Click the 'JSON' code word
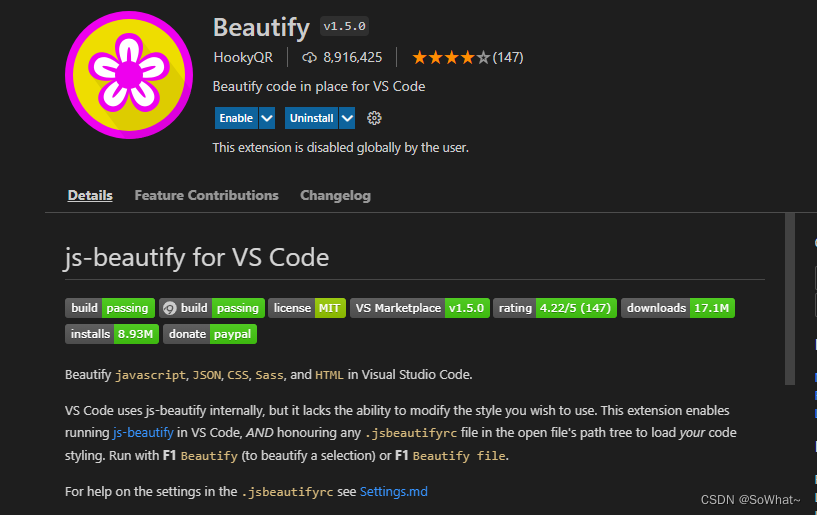The image size is (817, 515). pyautogui.click(x=207, y=375)
